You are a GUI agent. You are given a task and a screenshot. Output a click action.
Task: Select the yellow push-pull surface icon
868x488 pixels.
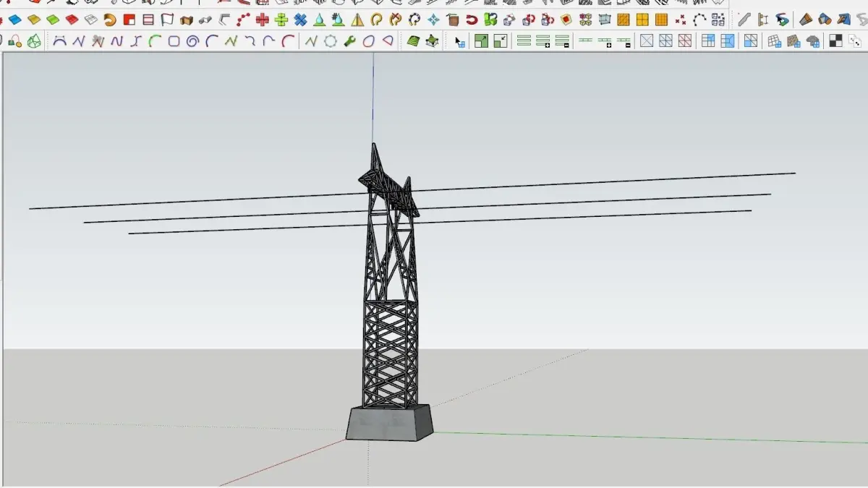[33, 20]
